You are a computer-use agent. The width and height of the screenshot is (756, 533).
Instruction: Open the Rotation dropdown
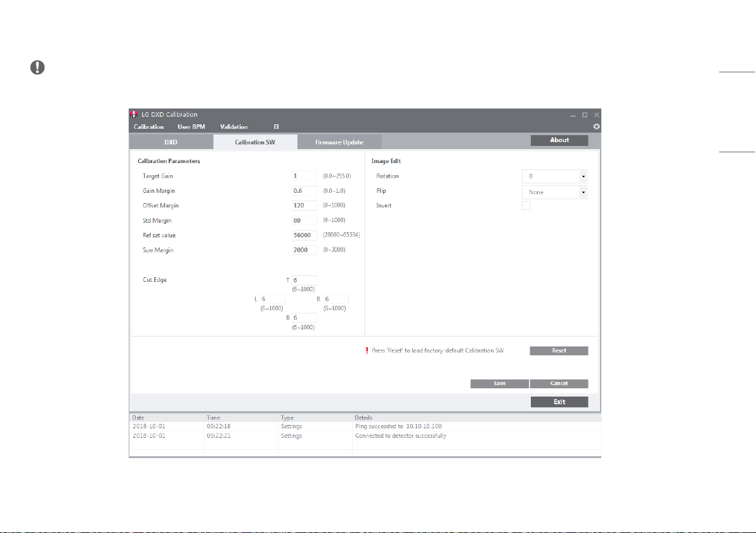(555, 176)
